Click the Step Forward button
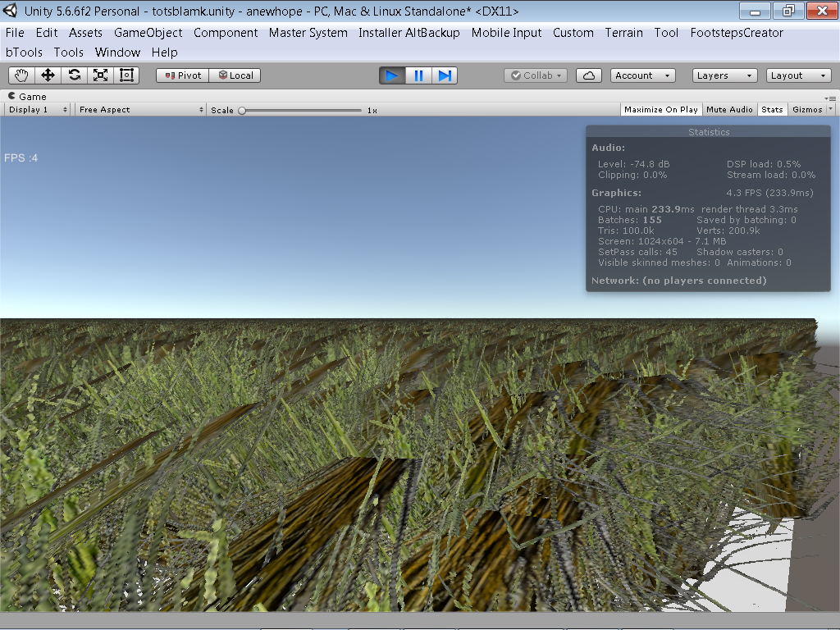 [x=445, y=75]
